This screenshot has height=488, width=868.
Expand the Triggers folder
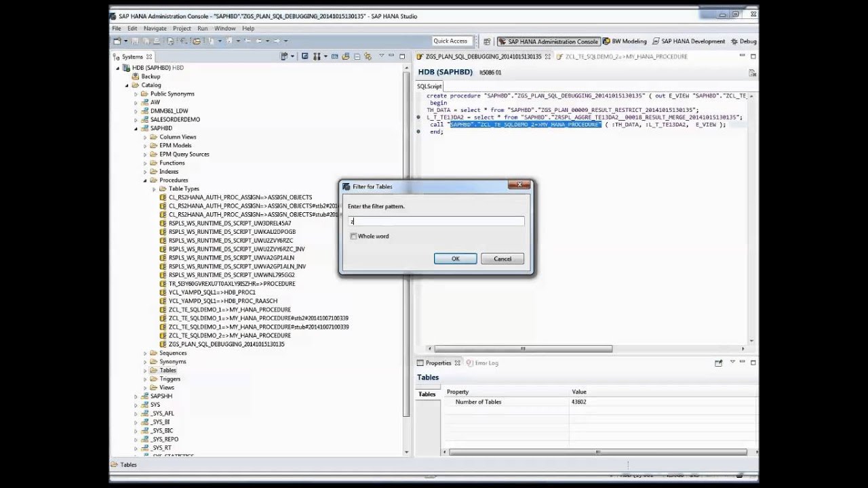145,380
